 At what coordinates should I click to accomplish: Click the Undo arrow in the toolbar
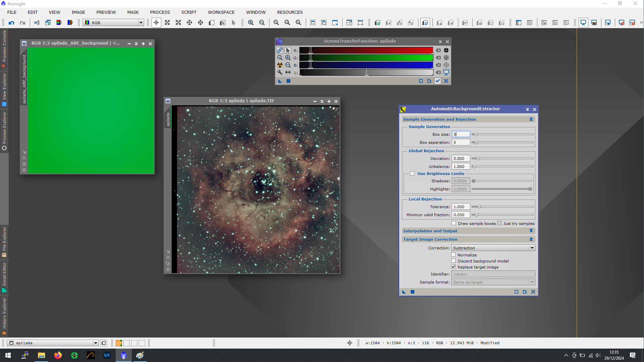(x=11, y=23)
